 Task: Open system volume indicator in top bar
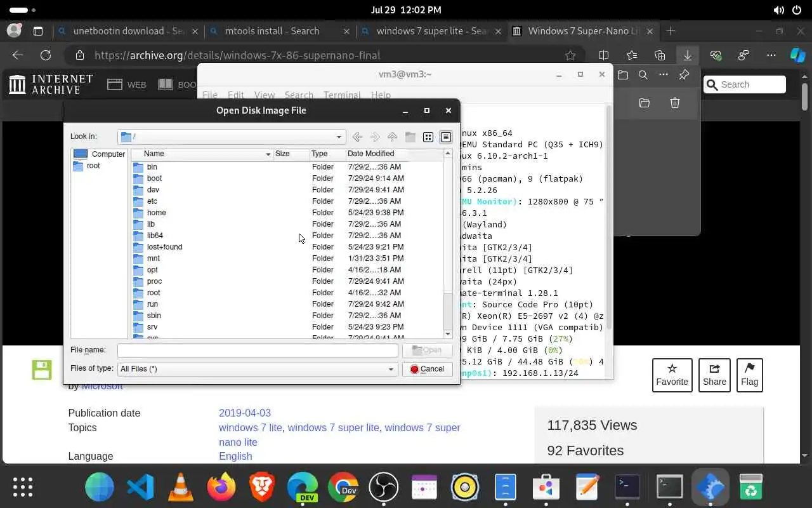tap(779, 10)
